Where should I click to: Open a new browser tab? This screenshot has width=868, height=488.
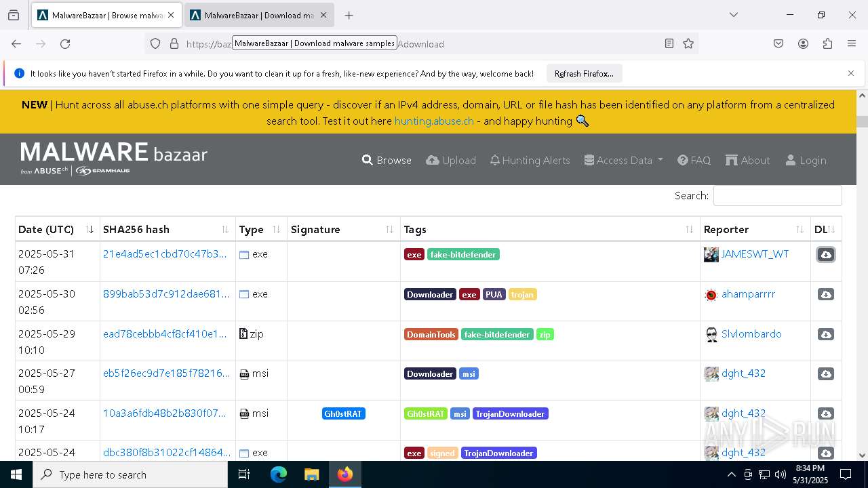pos(349,15)
